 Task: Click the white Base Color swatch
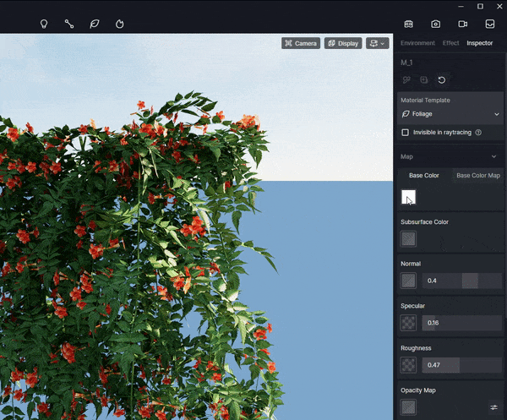point(408,197)
